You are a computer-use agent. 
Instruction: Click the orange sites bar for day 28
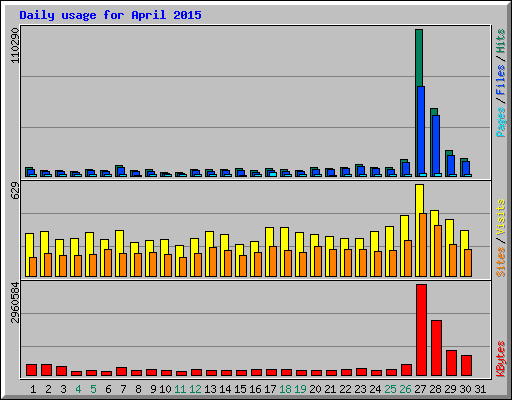click(x=438, y=251)
